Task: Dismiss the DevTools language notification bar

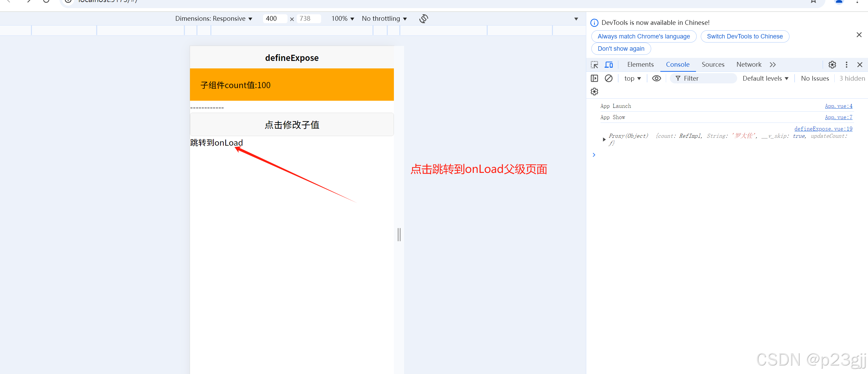Action: point(859,35)
